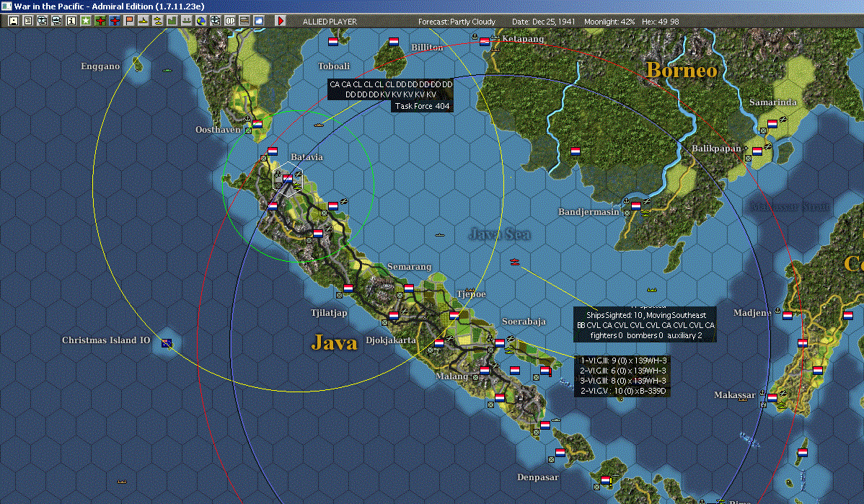Select the Semarang base flag

[x=409, y=288]
